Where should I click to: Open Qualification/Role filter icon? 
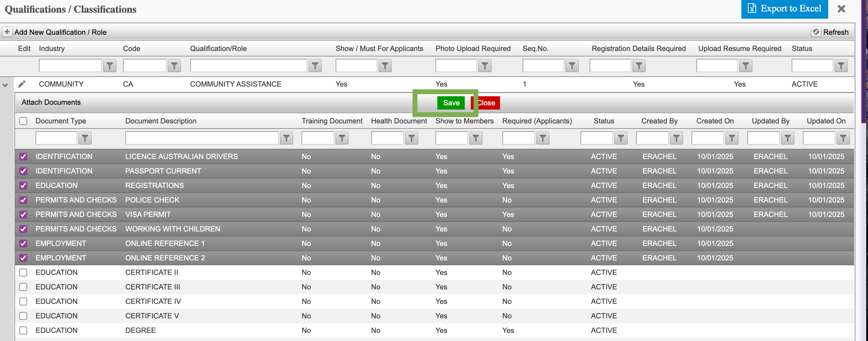[315, 65]
